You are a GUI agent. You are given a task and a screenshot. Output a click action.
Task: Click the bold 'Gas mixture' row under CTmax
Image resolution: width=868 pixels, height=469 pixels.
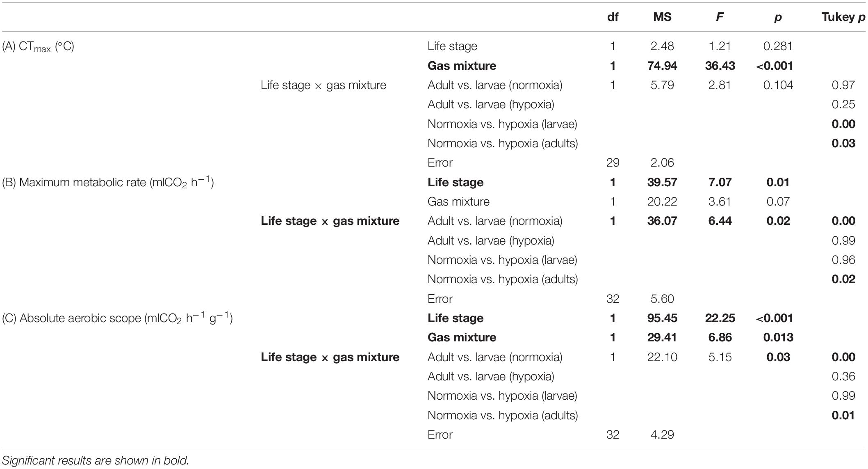point(462,66)
